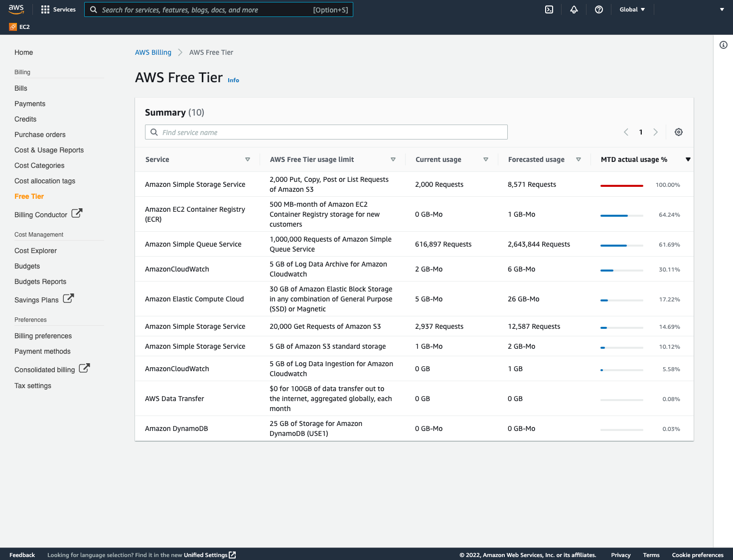
Task: Open the notifications bell
Action: (x=574, y=9)
